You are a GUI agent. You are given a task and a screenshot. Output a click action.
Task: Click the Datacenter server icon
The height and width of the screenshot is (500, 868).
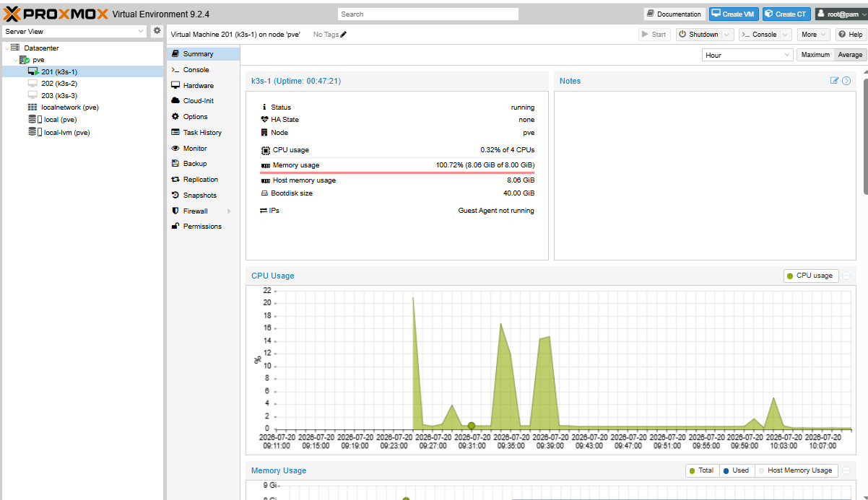pos(15,48)
